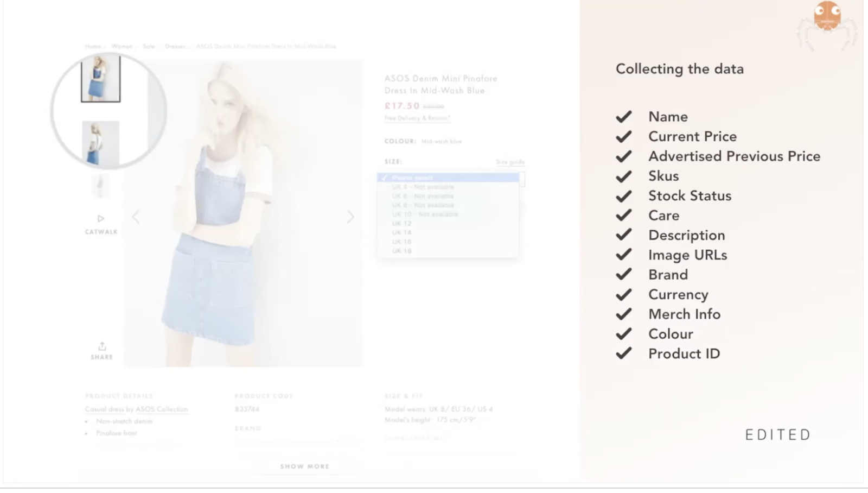This screenshot has height=493, width=868.
Task: Click the product code 833744
Action: point(247,409)
